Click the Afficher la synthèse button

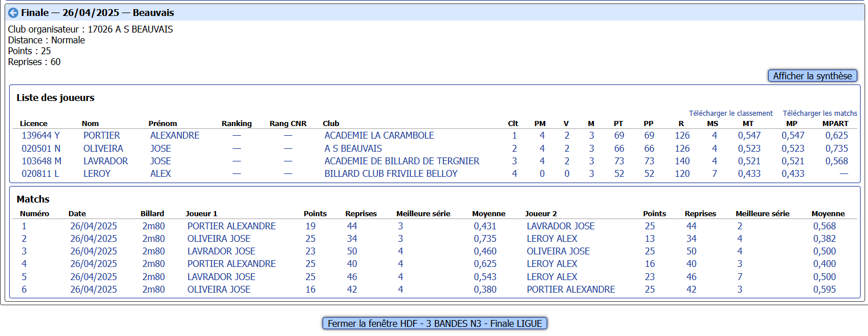pyautogui.click(x=813, y=76)
